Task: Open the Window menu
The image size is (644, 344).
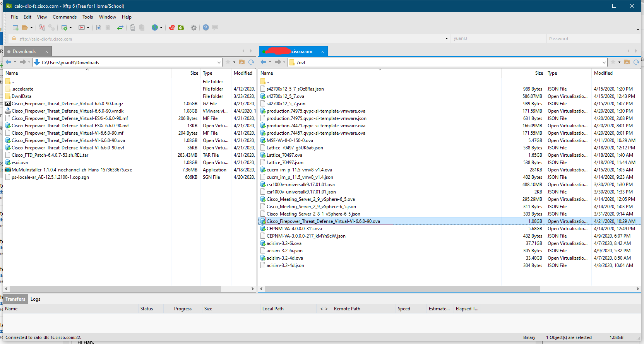Action: 108,17
